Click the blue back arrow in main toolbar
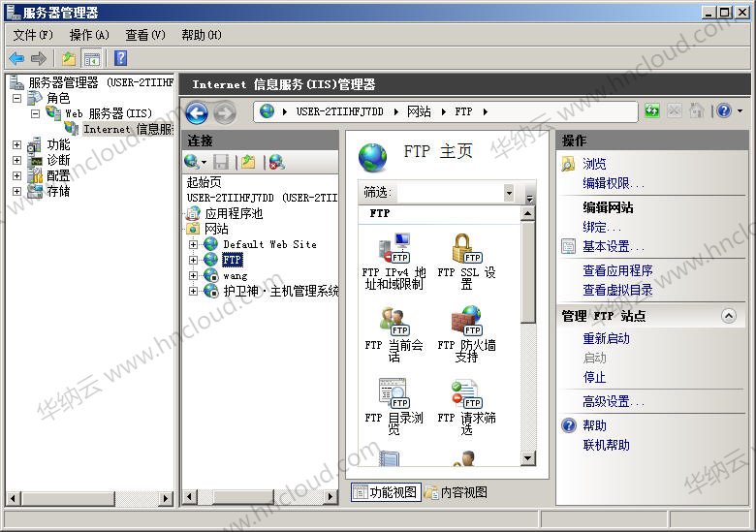 [16, 59]
